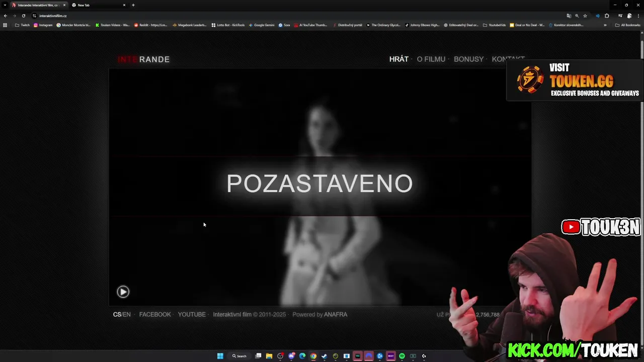Image resolution: width=644 pixels, height=362 pixels.
Task: Reload the current page
Action: coord(23,16)
